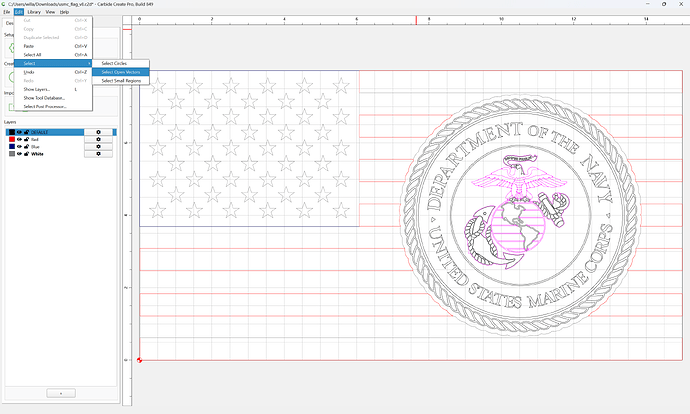
Task: Expand the Select submenu arrow
Action: 89,63
